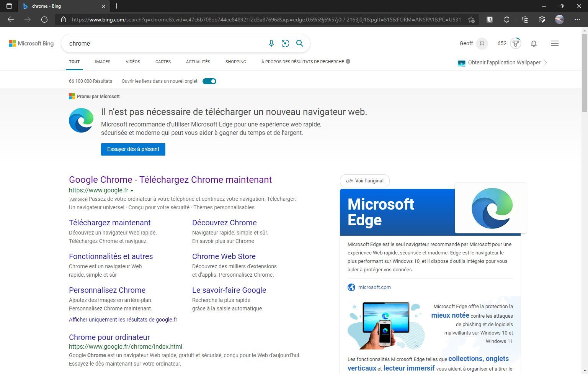This screenshot has width=588, height=374.
Task: Click the globe icon beside microsoft.com
Action: [x=351, y=287]
